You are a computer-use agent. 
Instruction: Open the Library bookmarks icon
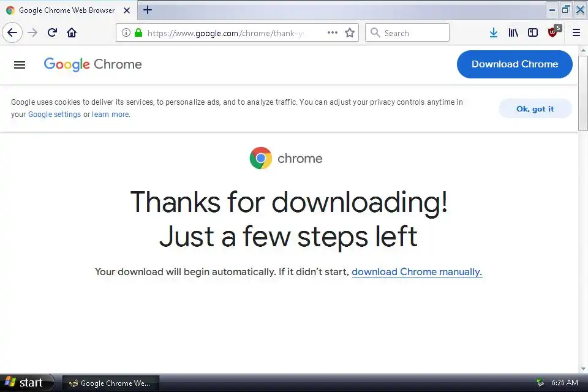click(513, 32)
